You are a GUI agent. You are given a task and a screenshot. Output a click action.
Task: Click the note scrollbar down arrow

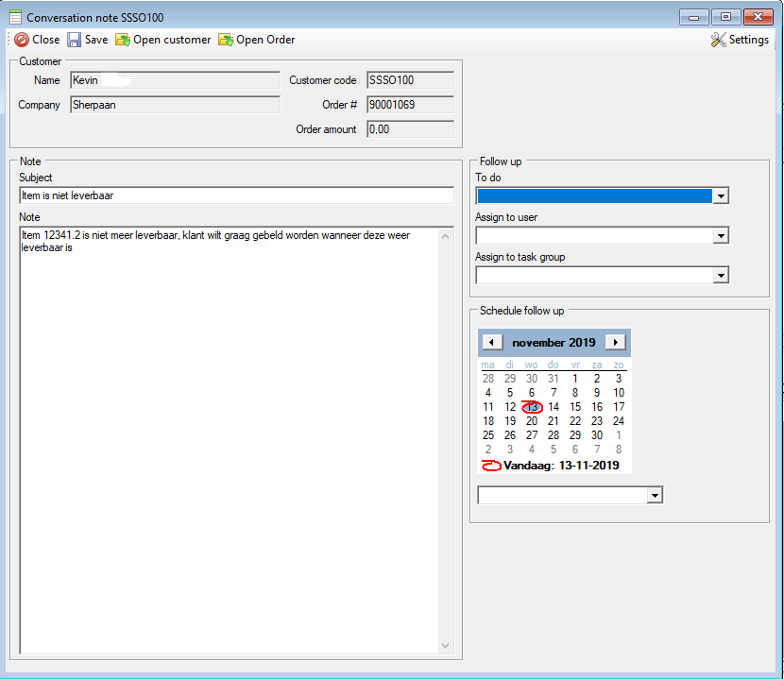pos(447,646)
